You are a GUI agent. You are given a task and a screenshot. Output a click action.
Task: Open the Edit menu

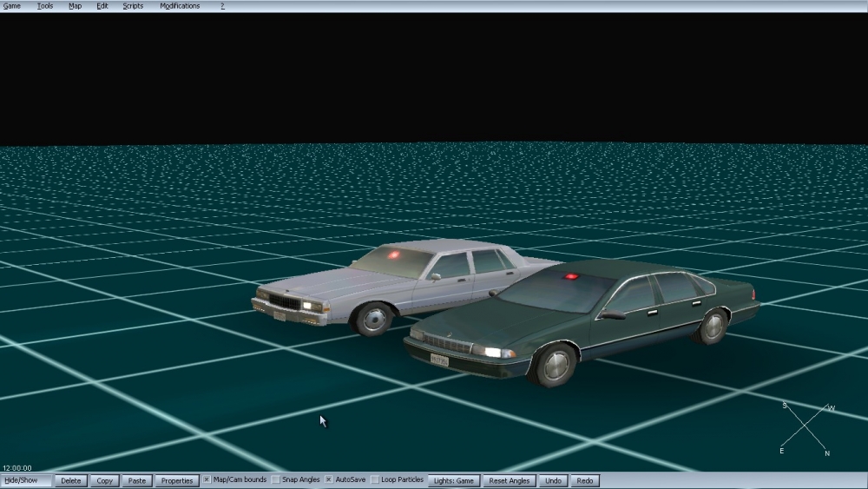(x=102, y=6)
